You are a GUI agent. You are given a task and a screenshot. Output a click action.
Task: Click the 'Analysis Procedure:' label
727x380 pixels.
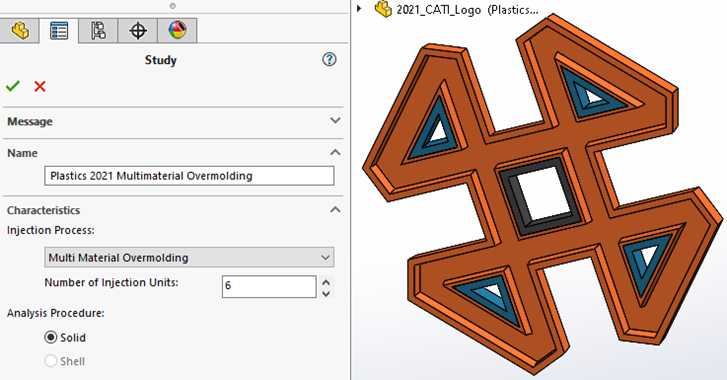tap(56, 313)
